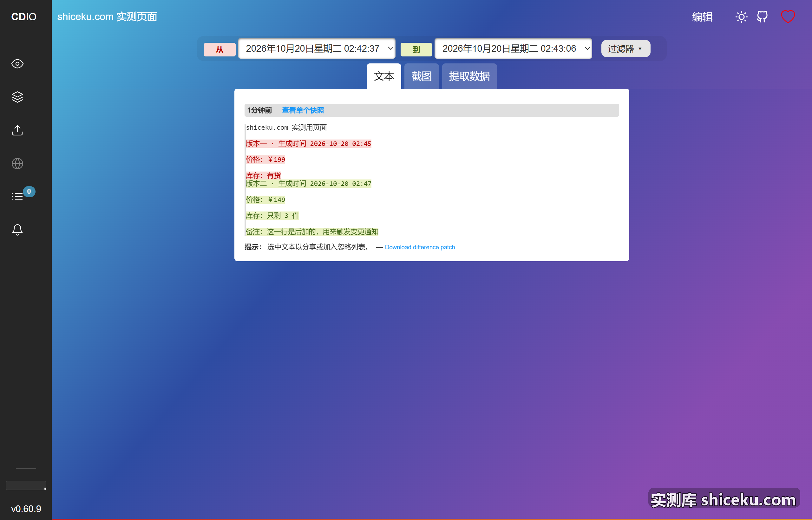Click the removed line 版本一 生成时间 02:45
The height and width of the screenshot is (520, 812).
coord(308,144)
